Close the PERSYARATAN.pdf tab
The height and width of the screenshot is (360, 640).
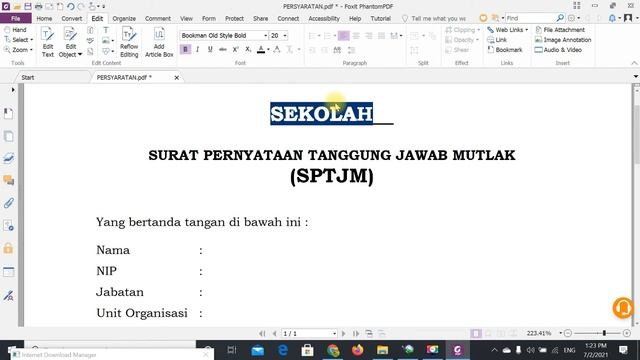coord(176,78)
